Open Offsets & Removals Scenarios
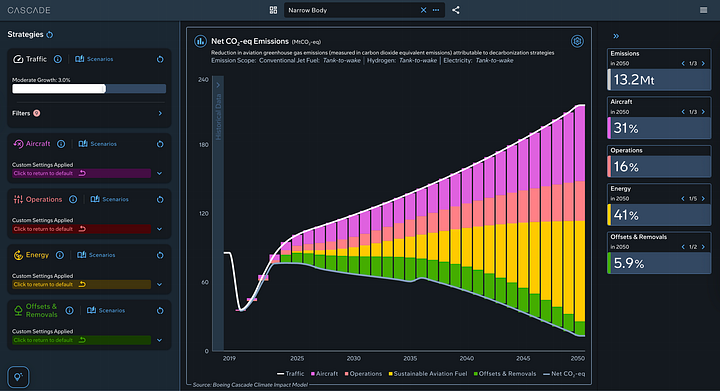 point(106,311)
